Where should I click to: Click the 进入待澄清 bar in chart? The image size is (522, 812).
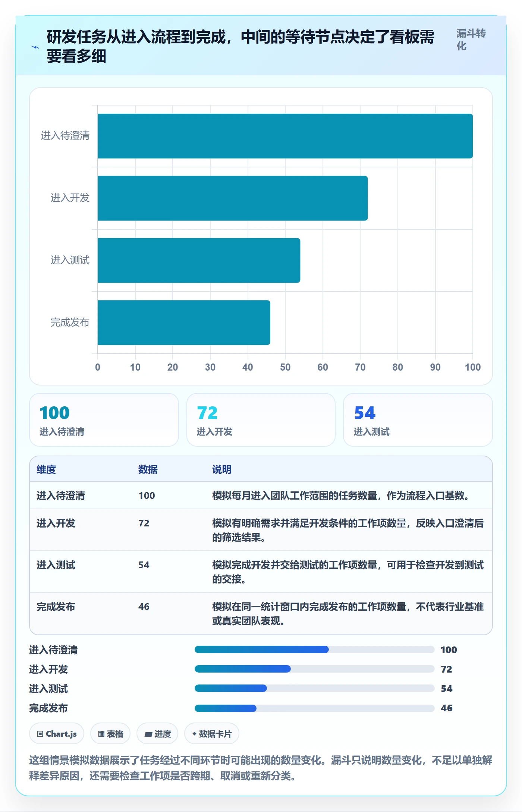coord(285,136)
